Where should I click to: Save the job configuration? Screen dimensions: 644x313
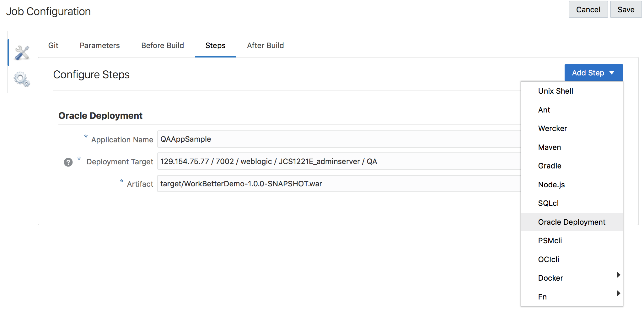click(625, 10)
